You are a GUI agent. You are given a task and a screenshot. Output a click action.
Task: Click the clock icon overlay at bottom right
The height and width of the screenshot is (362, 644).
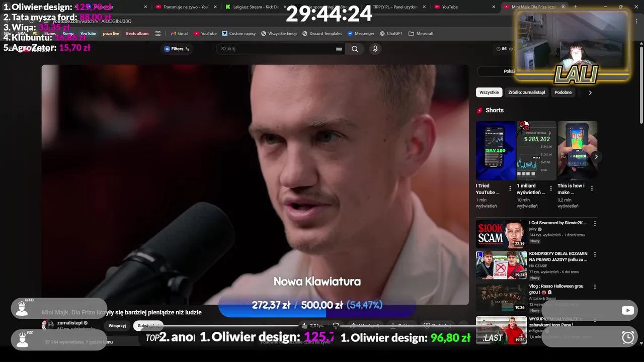(628, 337)
